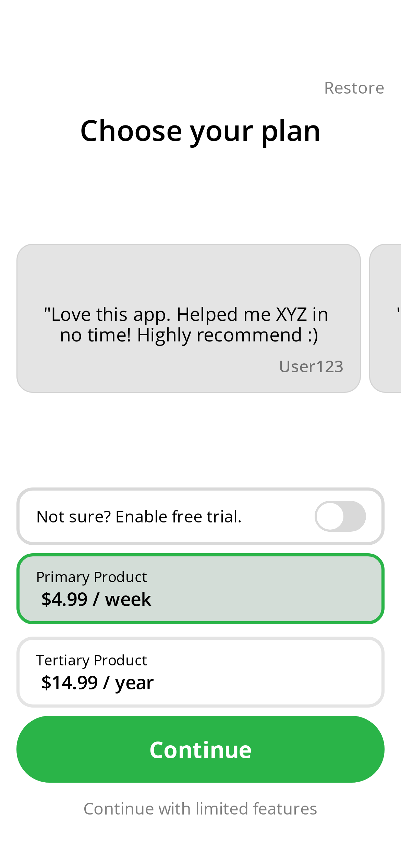Click the word "Continue" on the green button
The height and width of the screenshot is (868, 401).
click(x=200, y=750)
